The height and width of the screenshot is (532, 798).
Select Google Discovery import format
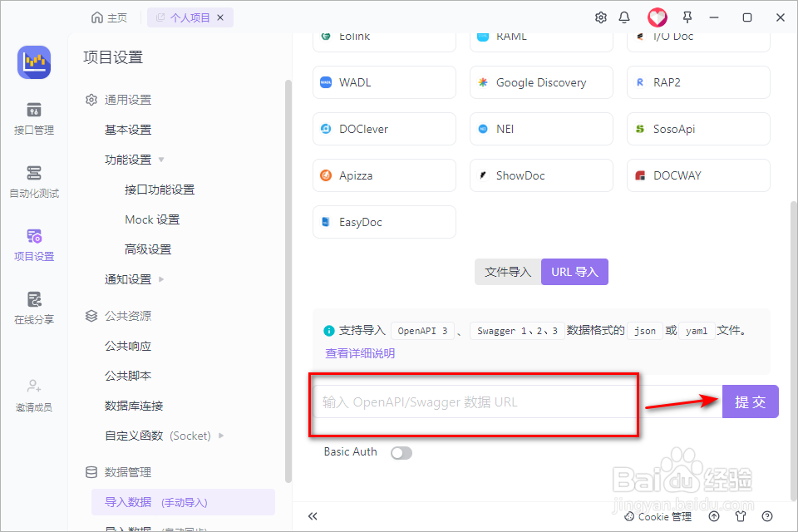[541, 82]
